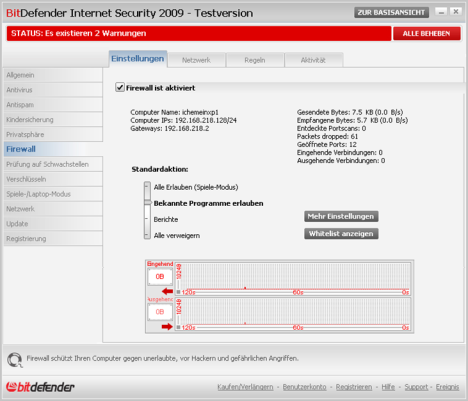Viewport: 468px width, 401px height.
Task: Select Allgemein in the sidebar
Action: pyautogui.click(x=53, y=75)
